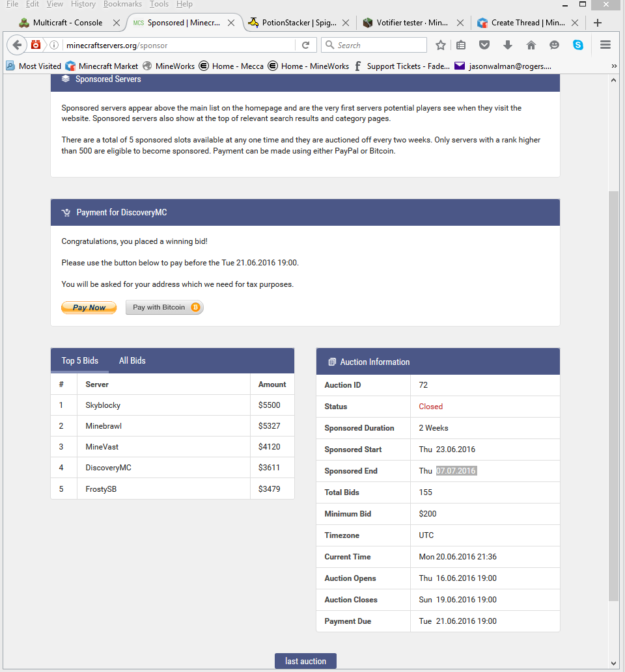Close the Multicraft - Console tab
The height and width of the screenshot is (672, 625).
pos(117,23)
